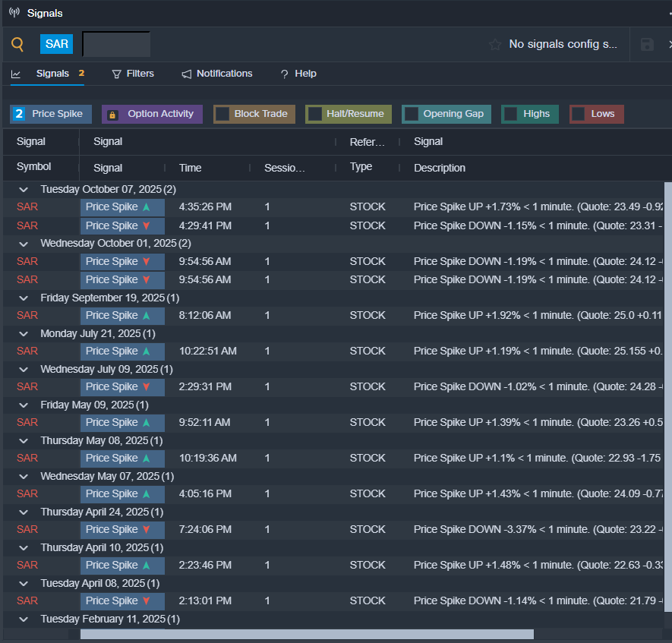Click the Signals broadcast icon in title bar
Image resolution: width=672 pixels, height=643 pixels.
(14, 13)
